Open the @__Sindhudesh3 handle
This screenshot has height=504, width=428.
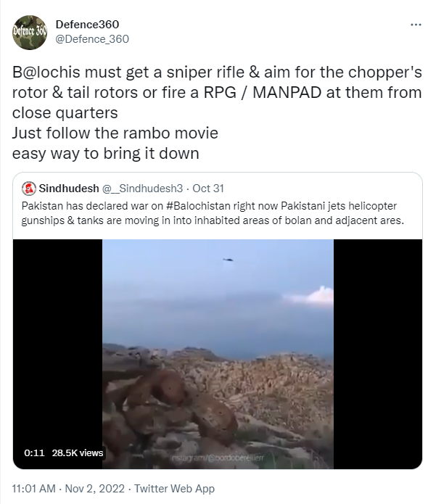[x=142, y=189]
